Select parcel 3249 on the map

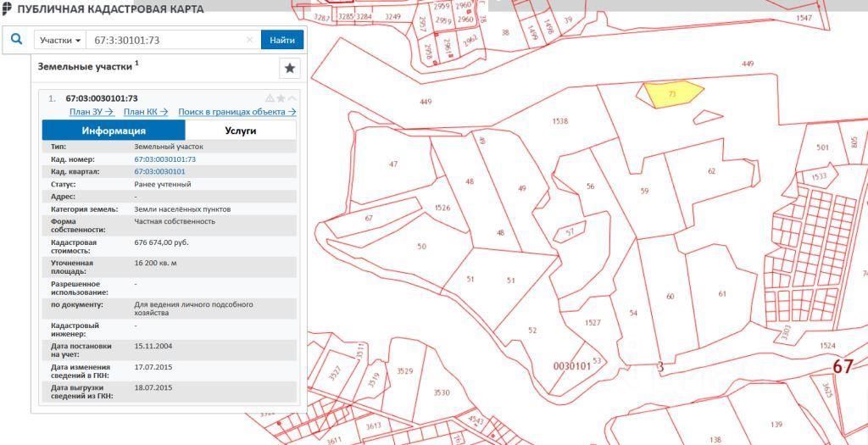click(x=392, y=17)
